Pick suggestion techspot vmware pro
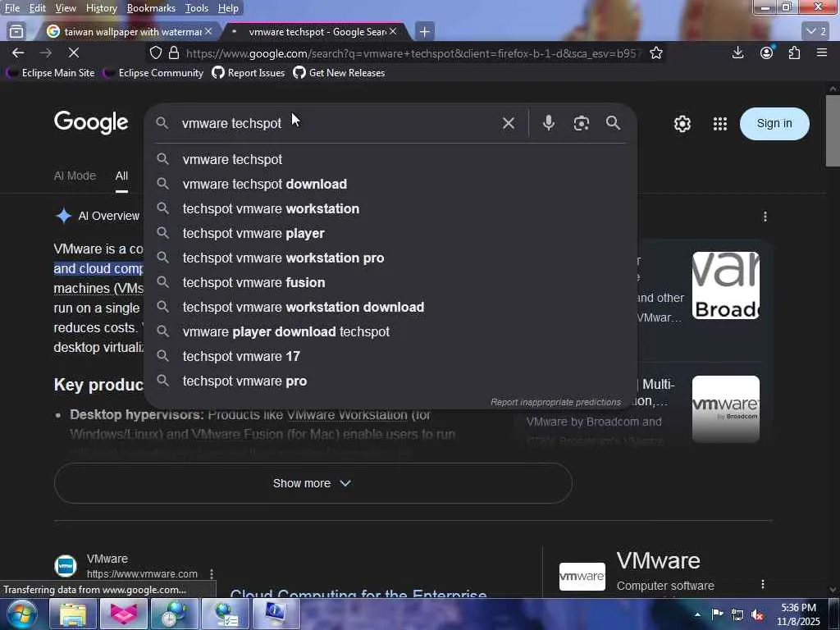Screen dimensions: 840x630 point(391,381)
